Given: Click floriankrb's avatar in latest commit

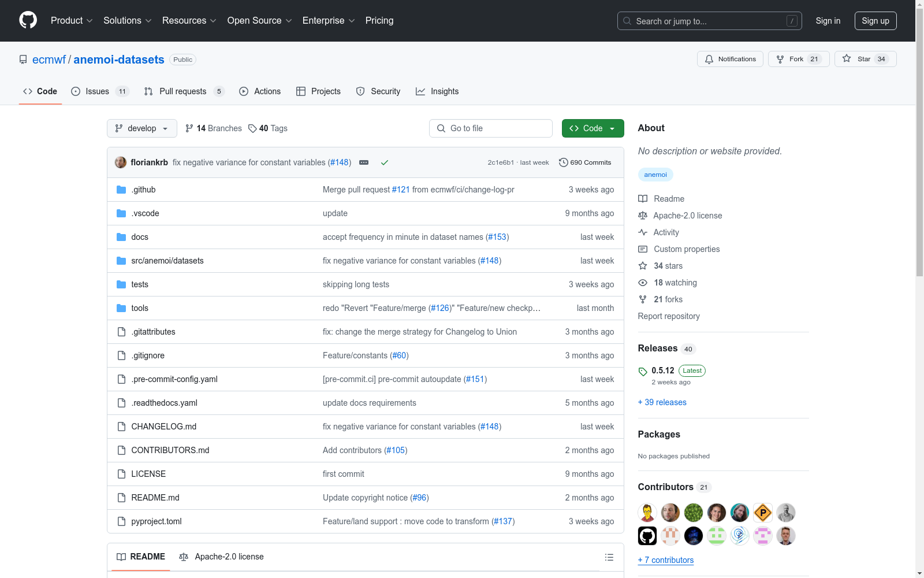Looking at the screenshot, I should tap(121, 162).
